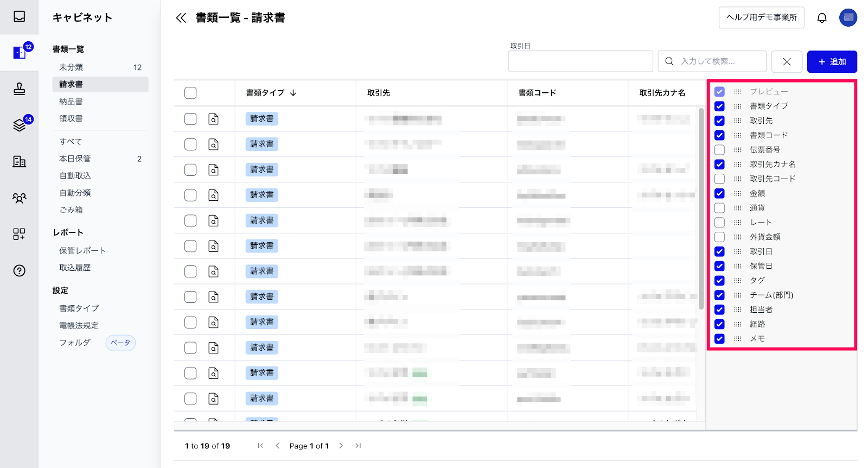
Task: Uncheck the 担当者 column checkbox
Action: [719, 309]
